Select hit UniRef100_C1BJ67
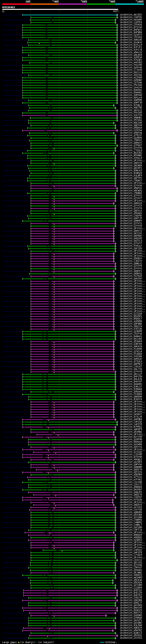Image resolution: width=146 pixels, height=644 pixels. click(131, 366)
